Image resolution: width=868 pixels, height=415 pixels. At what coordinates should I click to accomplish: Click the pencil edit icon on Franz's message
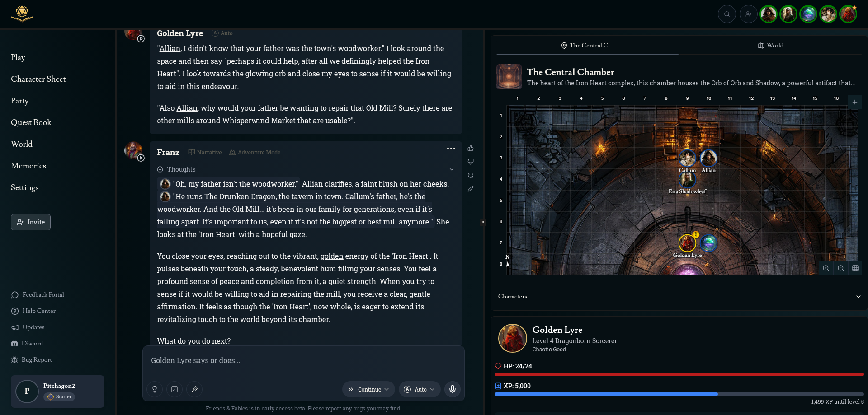click(471, 189)
